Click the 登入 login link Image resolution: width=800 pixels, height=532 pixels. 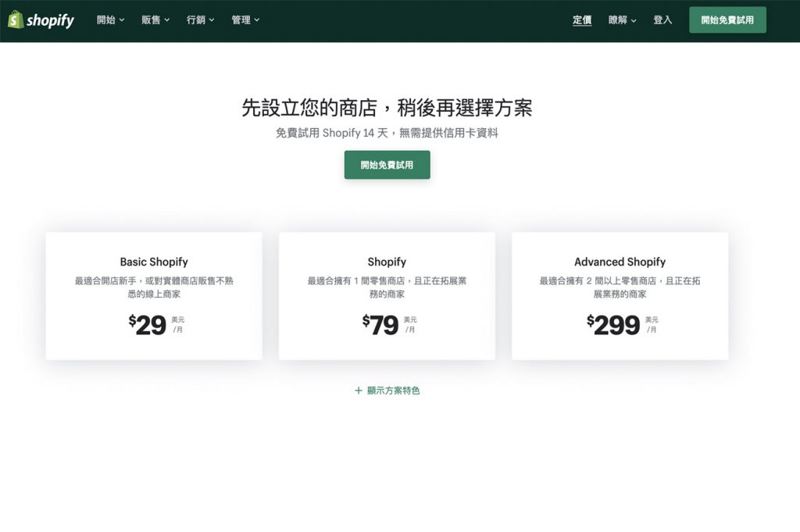click(662, 20)
